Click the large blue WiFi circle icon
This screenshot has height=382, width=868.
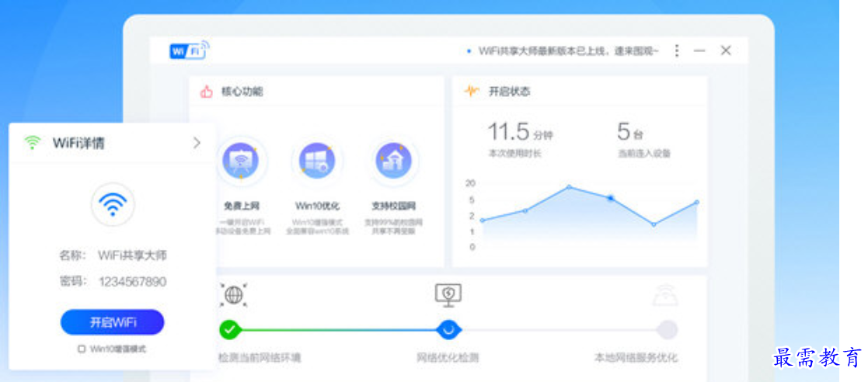(x=113, y=204)
